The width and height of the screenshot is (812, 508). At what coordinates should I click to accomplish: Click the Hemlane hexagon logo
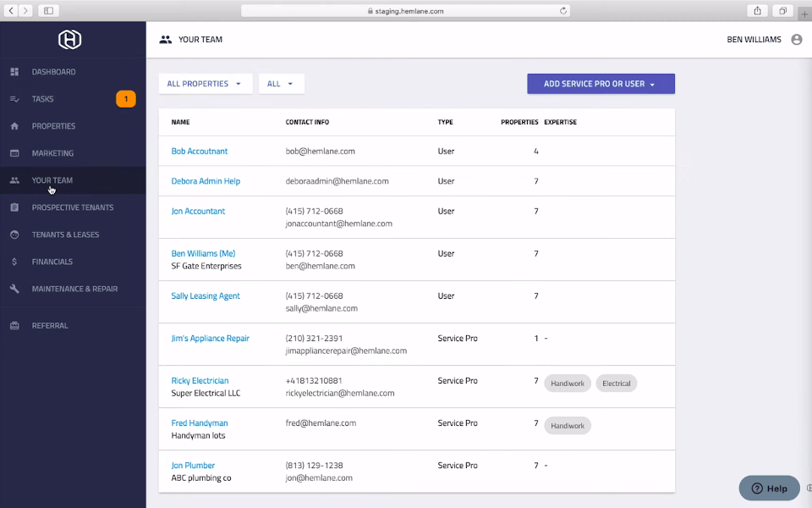click(70, 40)
